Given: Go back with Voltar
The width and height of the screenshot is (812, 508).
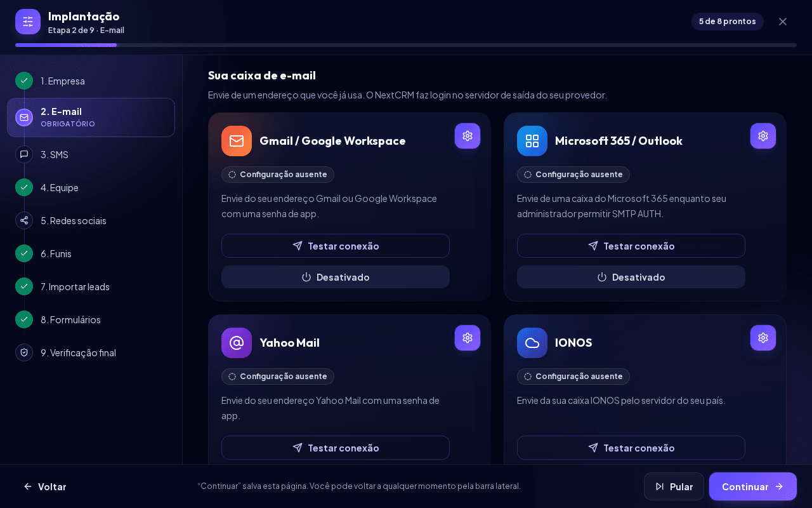Looking at the screenshot, I should click(x=45, y=486).
